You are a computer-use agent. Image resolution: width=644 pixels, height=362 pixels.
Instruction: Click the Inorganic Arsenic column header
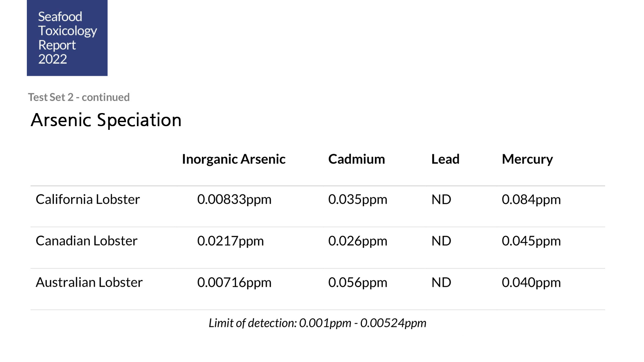click(233, 159)
